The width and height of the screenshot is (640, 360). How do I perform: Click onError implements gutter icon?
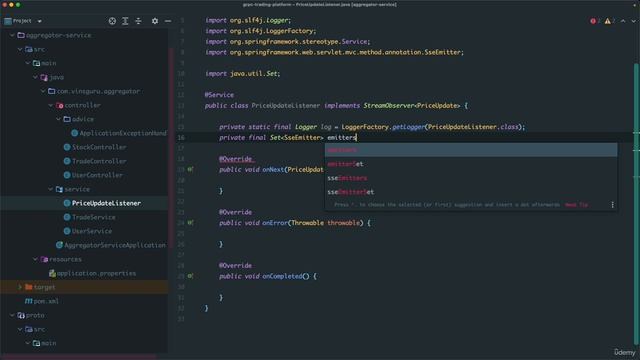[x=190, y=222]
